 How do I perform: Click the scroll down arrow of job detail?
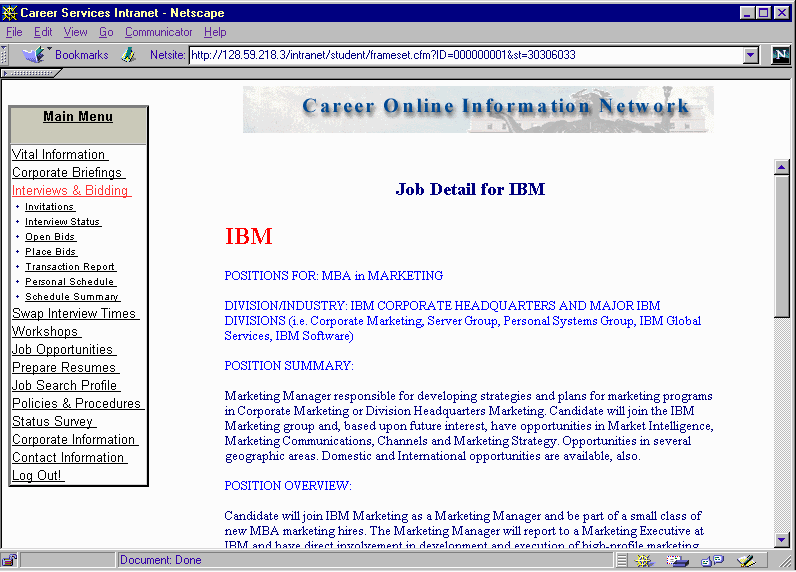click(x=782, y=540)
